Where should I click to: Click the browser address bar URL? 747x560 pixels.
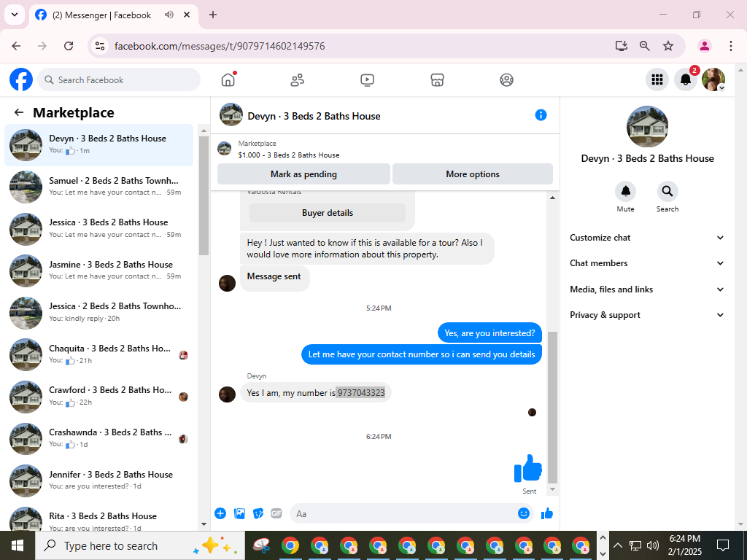point(220,46)
